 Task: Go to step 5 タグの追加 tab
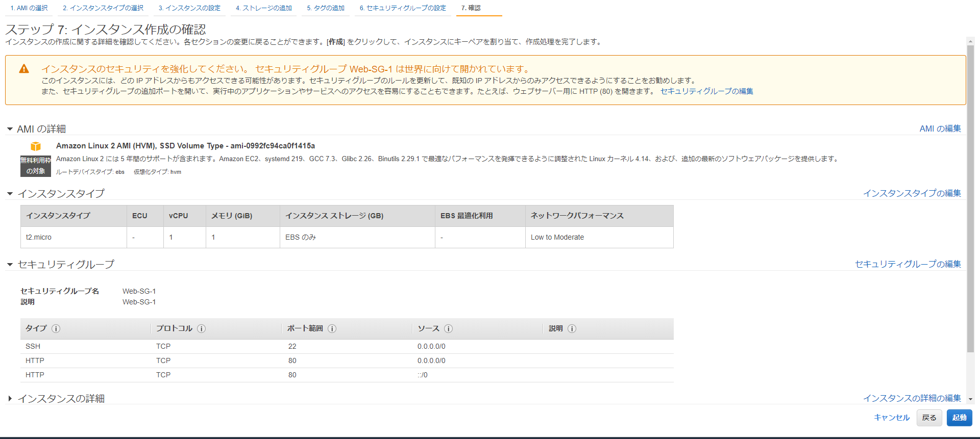326,8
